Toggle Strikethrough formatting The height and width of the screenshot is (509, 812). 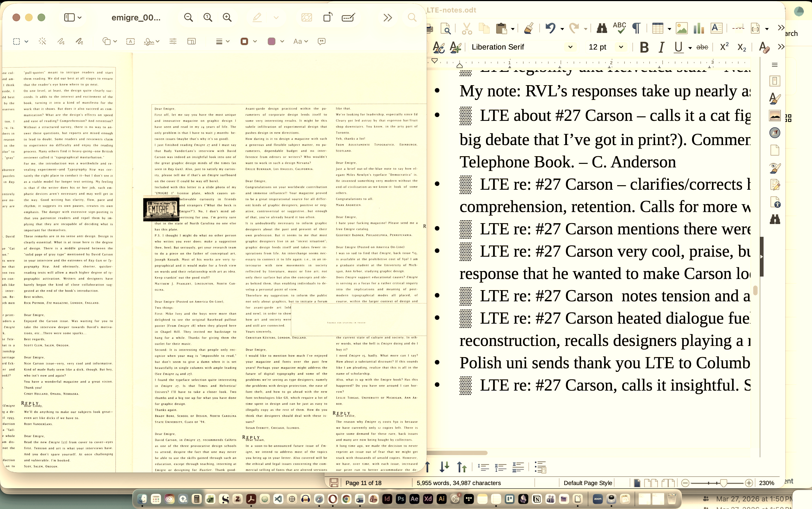coord(702,47)
